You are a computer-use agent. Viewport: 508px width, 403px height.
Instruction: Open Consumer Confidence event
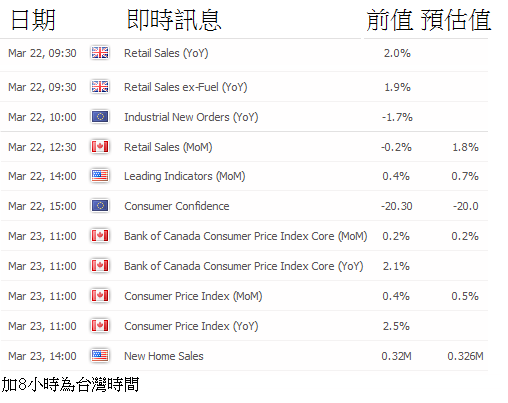(x=177, y=206)
